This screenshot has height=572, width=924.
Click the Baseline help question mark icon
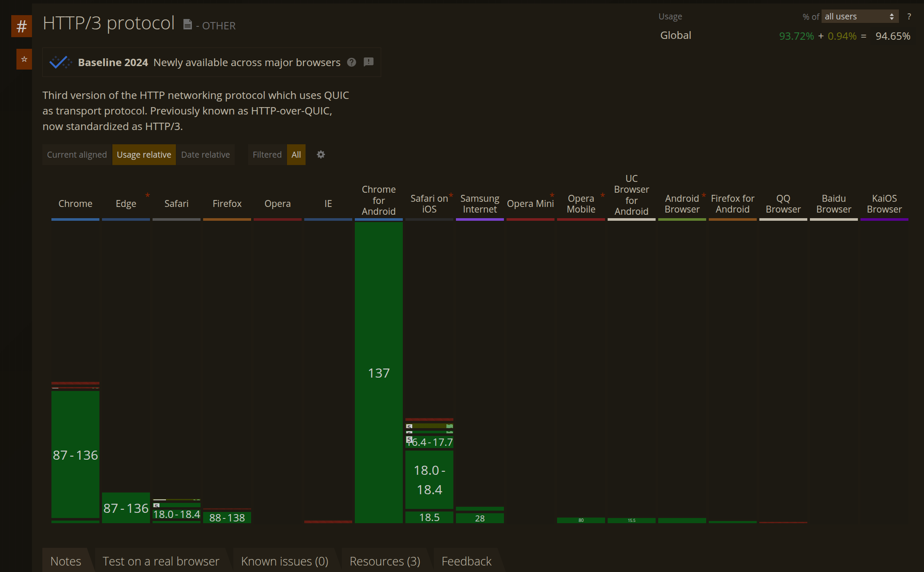click(x=352, y=62)
